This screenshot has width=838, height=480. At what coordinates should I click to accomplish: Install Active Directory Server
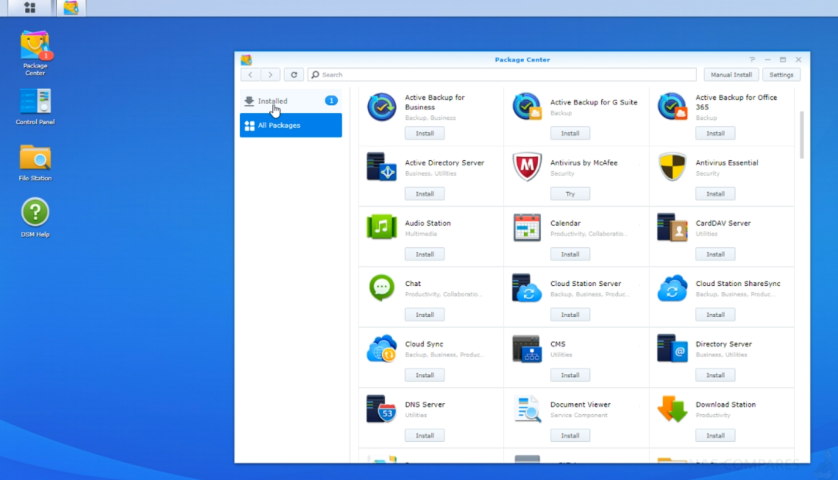point(425,193)
